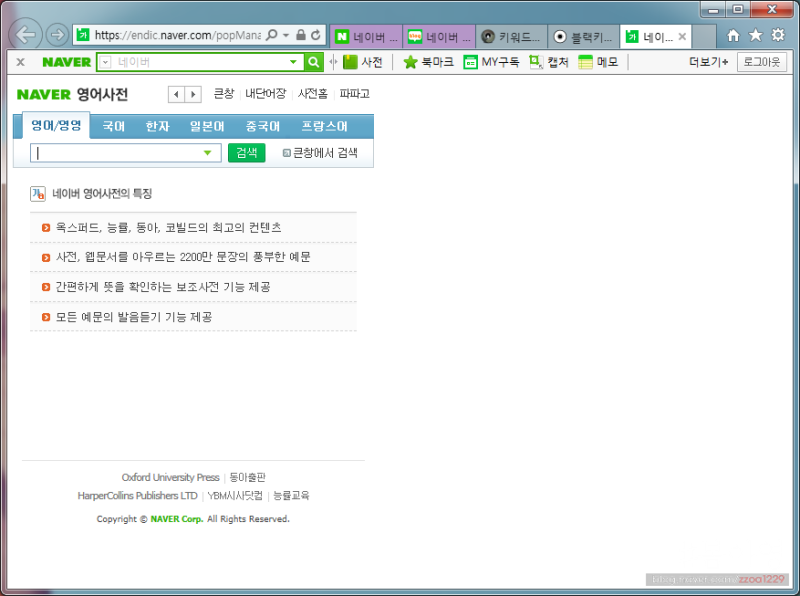Image resolution: width=800 pixels, height=596 pixels.
Task: Maximize the browser window
Action: (738, 10)
